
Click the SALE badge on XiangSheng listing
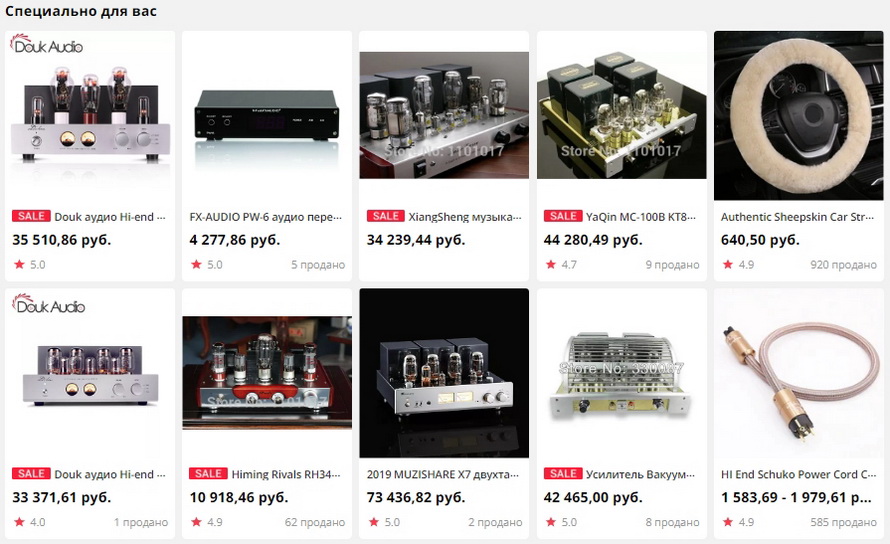385,216
